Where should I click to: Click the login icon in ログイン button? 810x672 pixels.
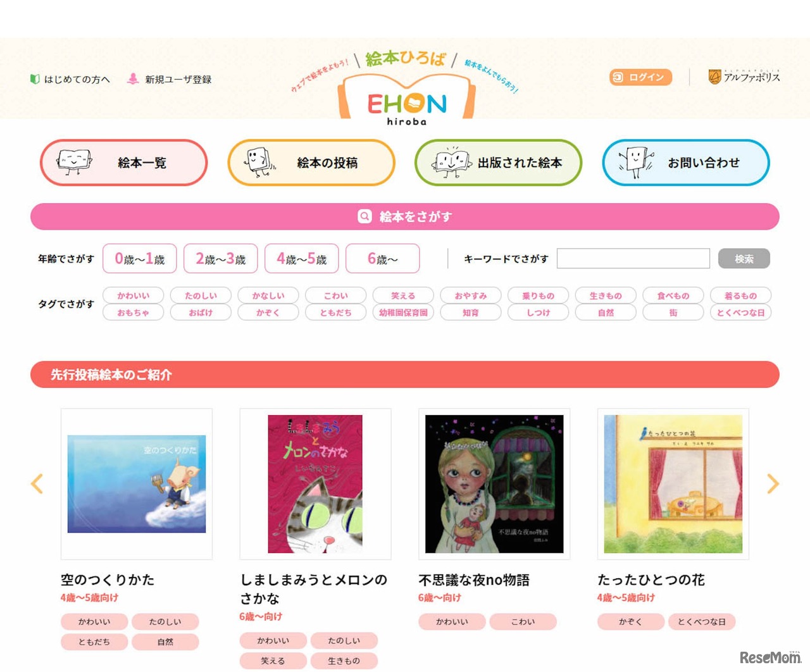pos(618,77)
